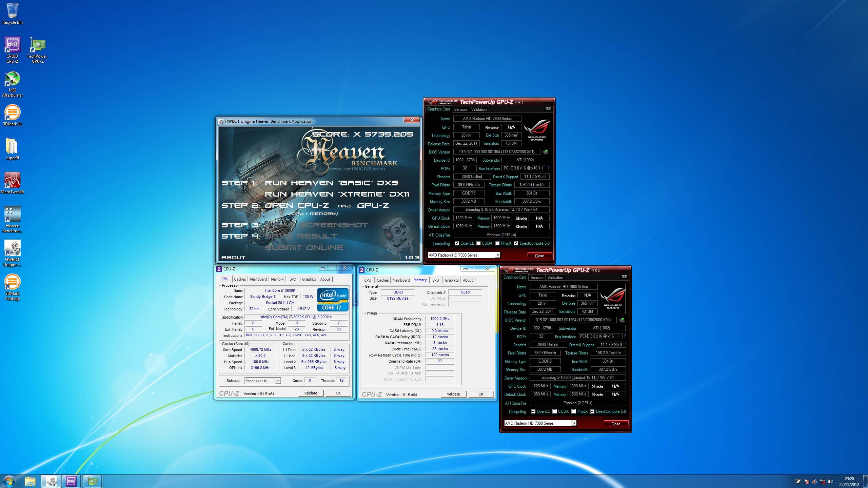This screenshot has width=868, height=488.
Task: Click Validate button in right CPU-Z
Action: [453, 394]
